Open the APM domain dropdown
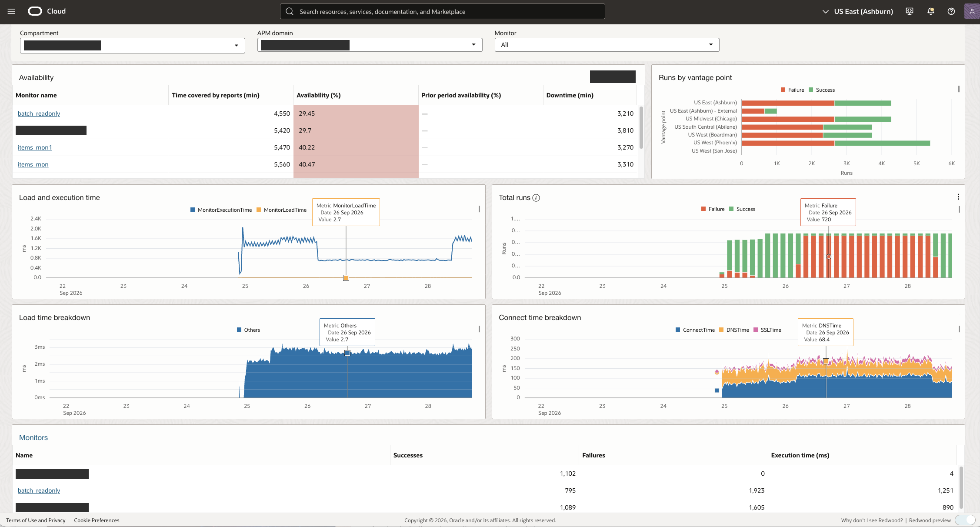980x527 pixels. [x=370, y=45]
